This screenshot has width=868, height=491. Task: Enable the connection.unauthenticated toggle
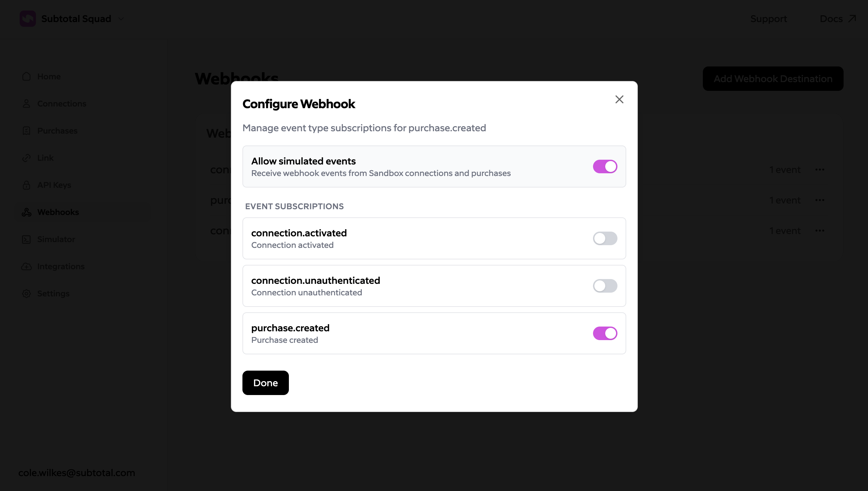tap(605, 286)
